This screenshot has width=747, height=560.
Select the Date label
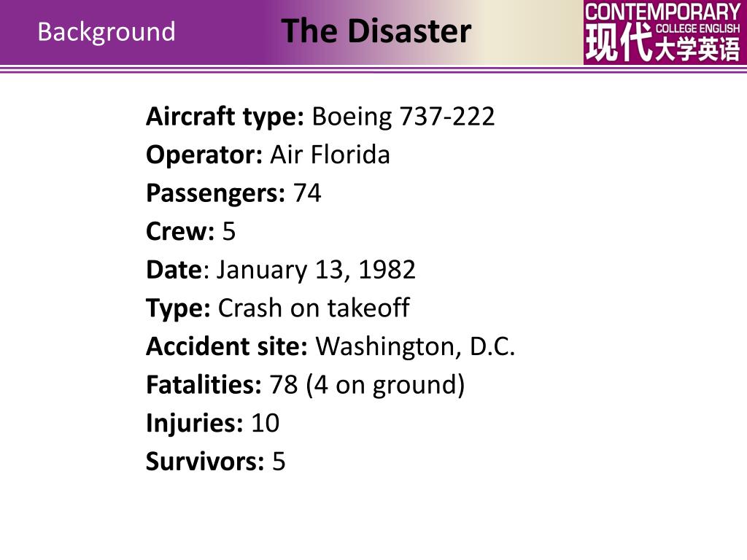point(174,270)
